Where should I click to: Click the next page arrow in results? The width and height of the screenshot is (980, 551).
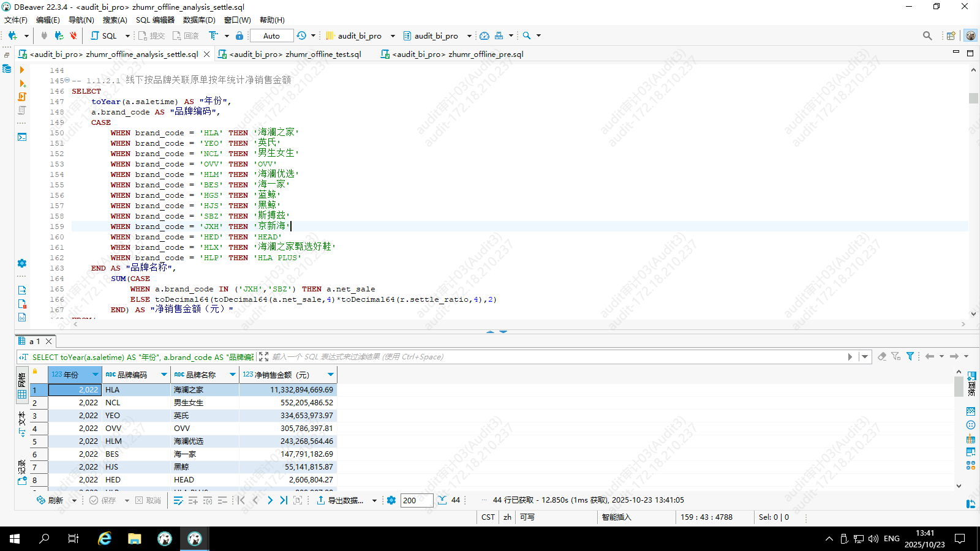point(270,500)
